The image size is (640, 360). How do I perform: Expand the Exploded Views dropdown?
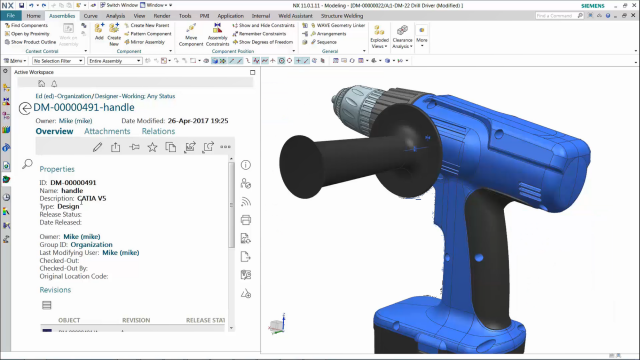[x=379, y=38]
